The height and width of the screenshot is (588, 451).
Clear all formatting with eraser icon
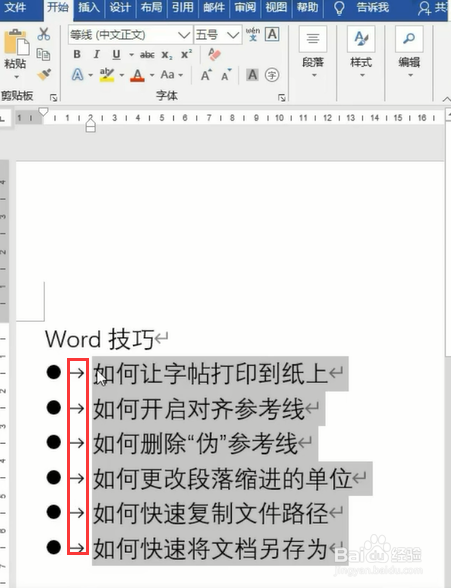coord(214,54)
